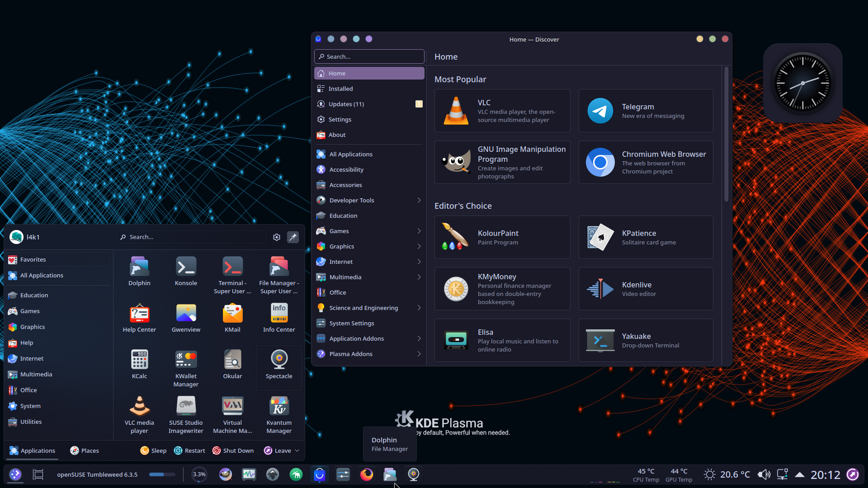Launch Okular document viewer
Screen dimensions: 868x488
(232, 365)
